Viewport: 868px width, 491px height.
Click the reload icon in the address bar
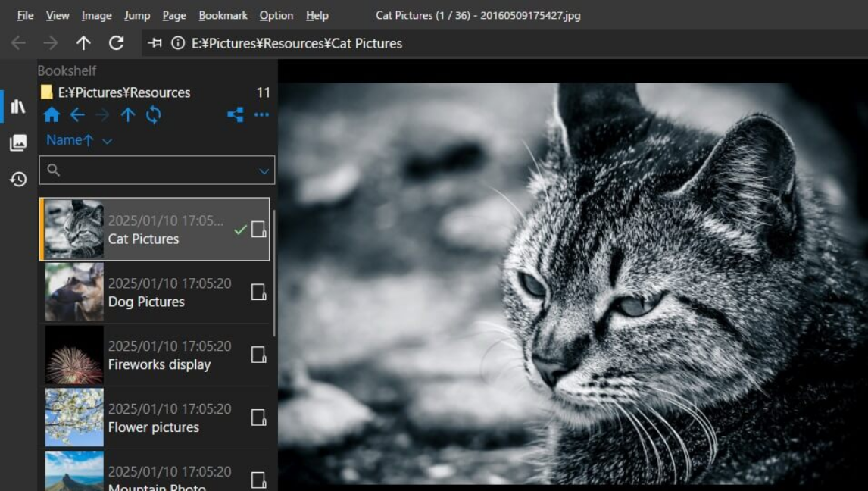(117, 43)
